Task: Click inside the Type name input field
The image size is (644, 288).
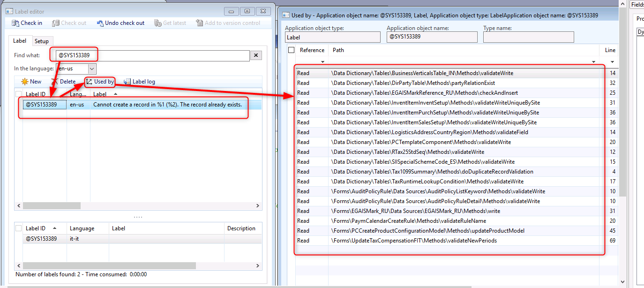Action: tap(528, 37)
